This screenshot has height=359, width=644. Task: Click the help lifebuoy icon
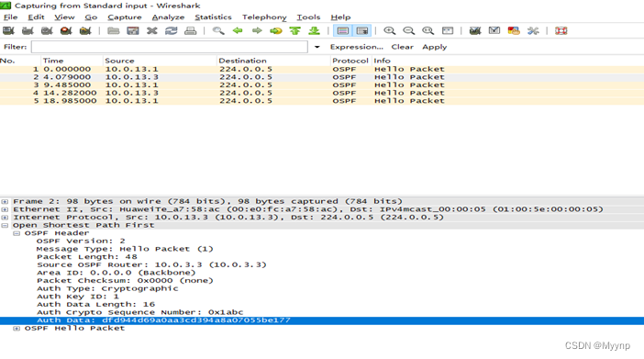click(x=561, y=31)
